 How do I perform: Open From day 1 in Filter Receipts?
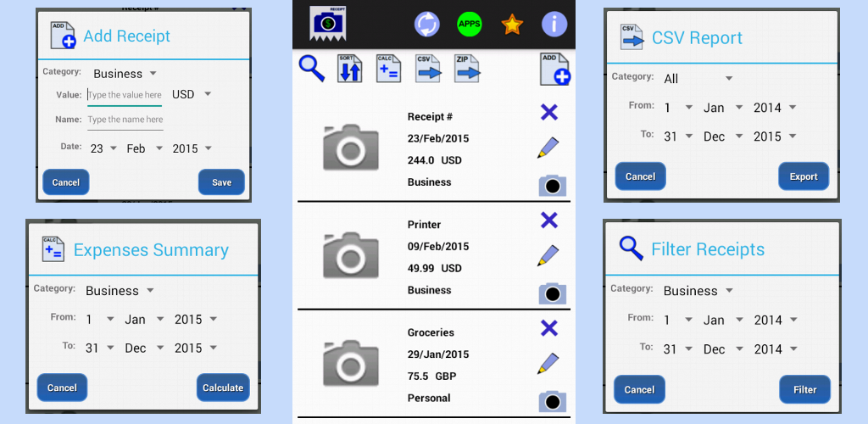[x=678, y=320]
